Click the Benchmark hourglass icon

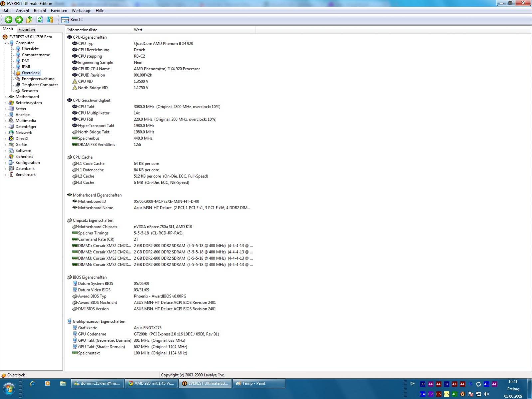[x=11, y=175]
